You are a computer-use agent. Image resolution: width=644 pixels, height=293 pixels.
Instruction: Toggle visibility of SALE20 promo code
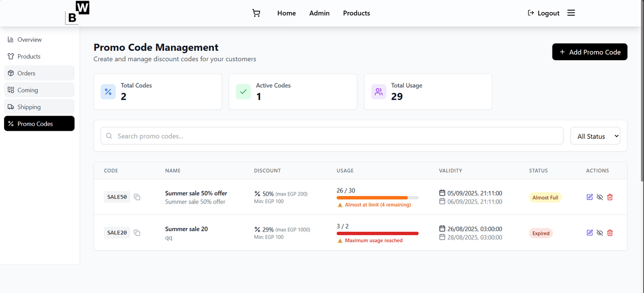click(600, 233)
